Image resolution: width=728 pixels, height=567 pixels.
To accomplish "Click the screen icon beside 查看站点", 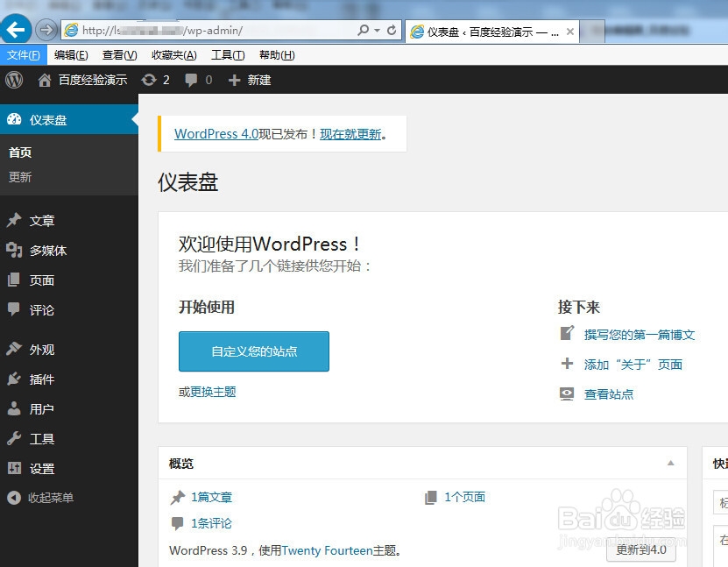I will tap(567, 393).
